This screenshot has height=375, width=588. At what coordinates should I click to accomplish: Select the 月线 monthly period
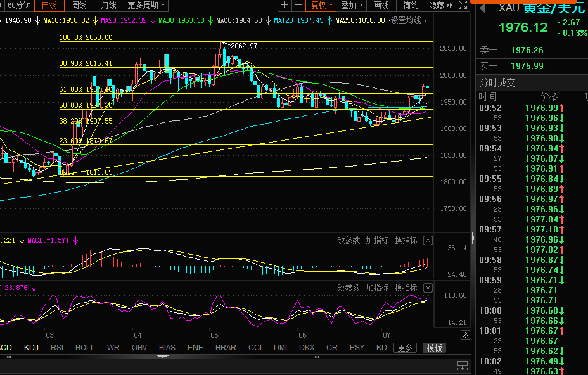pos(108,5)
